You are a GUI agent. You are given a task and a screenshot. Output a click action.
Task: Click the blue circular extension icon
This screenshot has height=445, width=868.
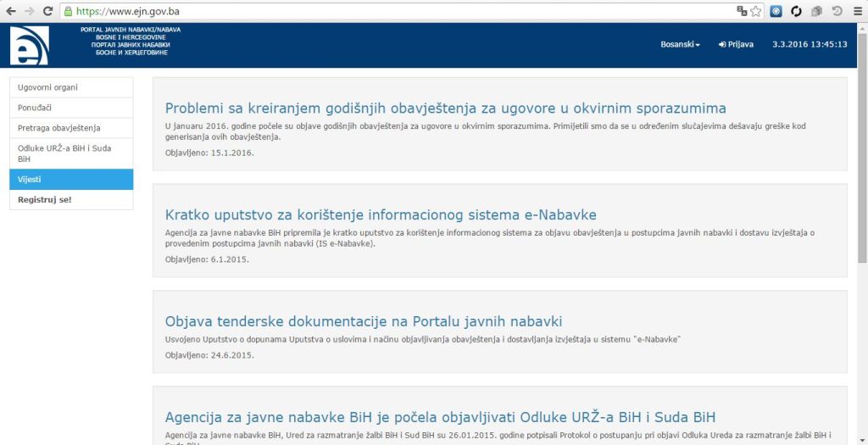776,12
